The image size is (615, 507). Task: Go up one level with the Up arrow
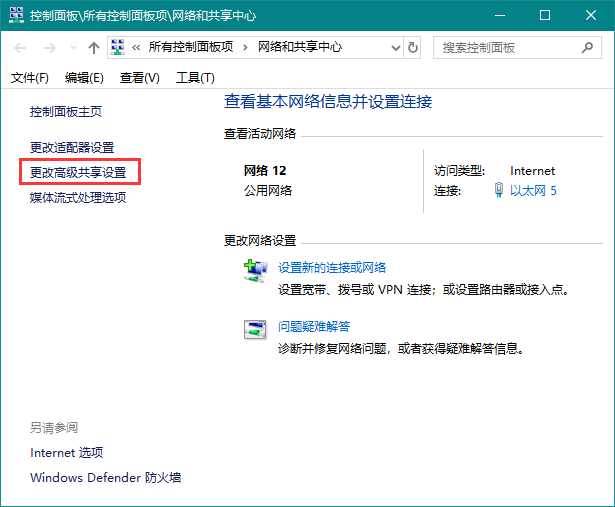94,48
